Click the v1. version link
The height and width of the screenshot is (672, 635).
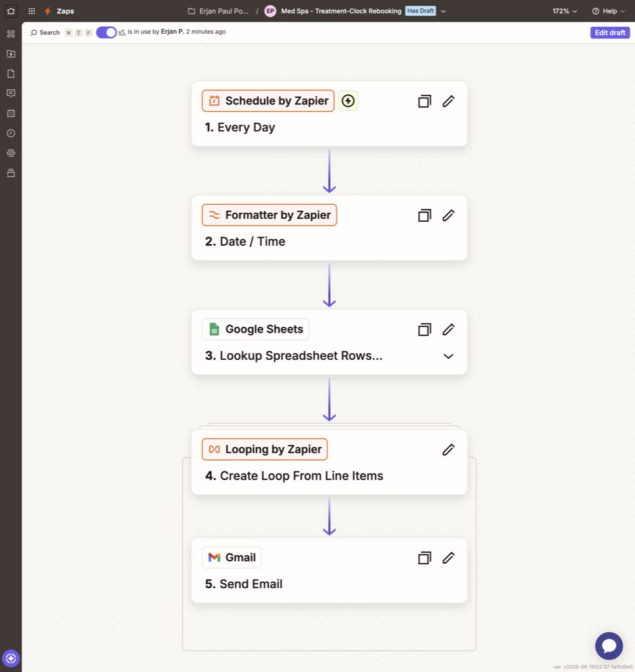click(x=122, y=32)
